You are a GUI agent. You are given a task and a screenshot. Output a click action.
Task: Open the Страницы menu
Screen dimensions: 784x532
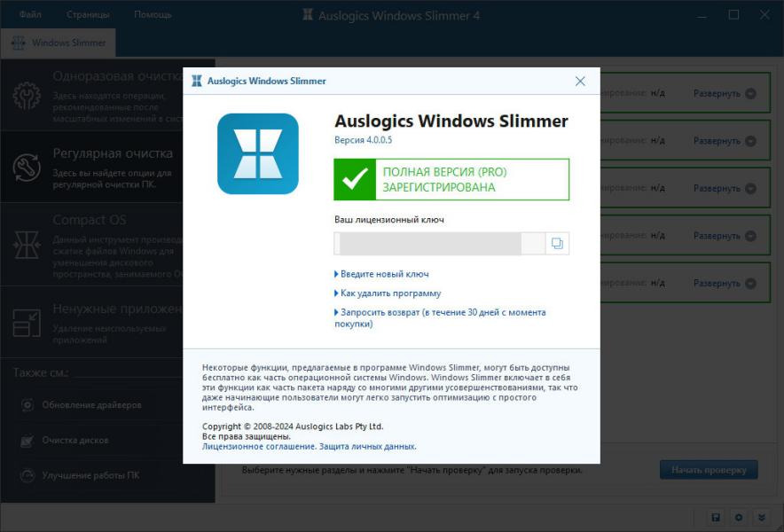click(88, 14)
